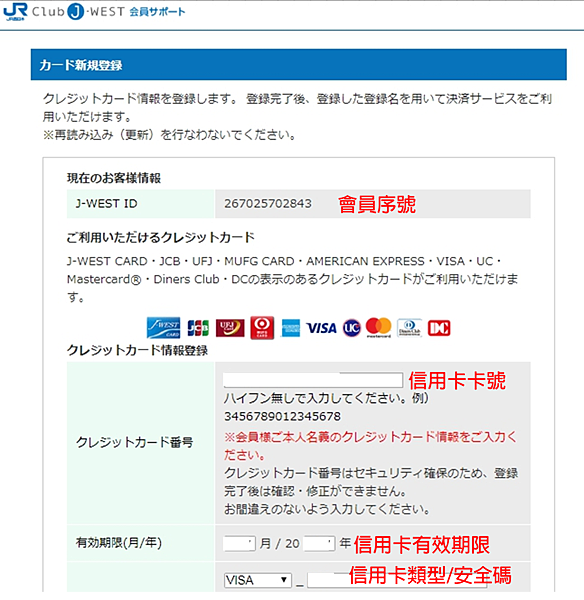Click the red MUFG CARD logo

coord(262,328)
